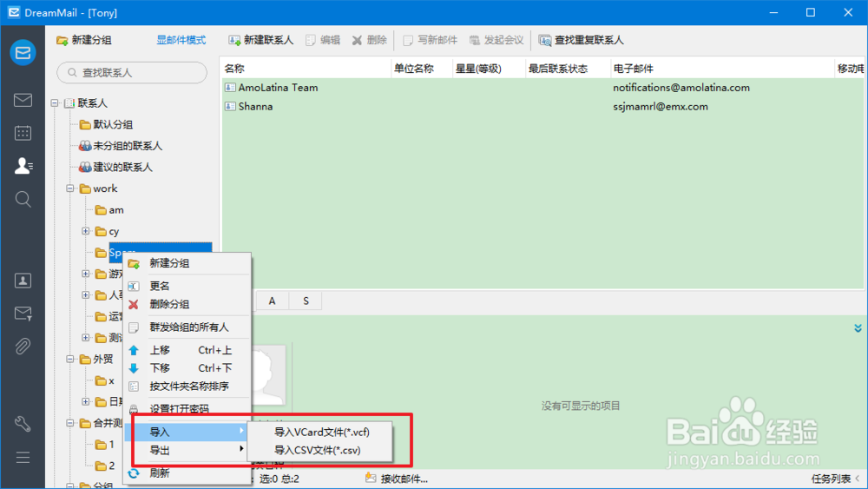This screenshot has width=868, height=489.
Task: Choose 按文件夹名称排序 menu item
Action: pos(187,386)
